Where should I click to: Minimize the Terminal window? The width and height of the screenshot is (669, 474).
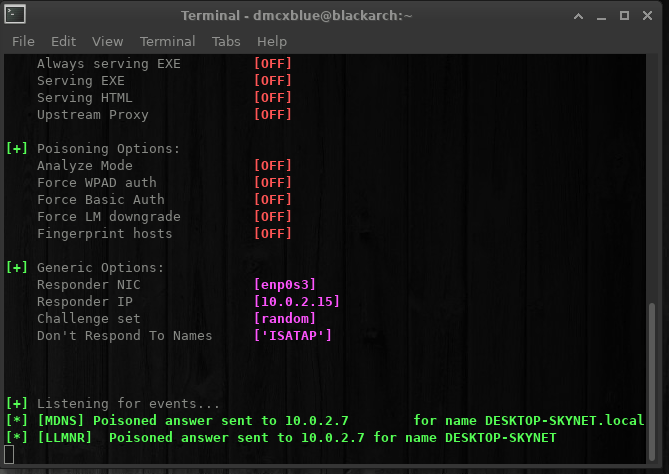(x=603, y=16)
